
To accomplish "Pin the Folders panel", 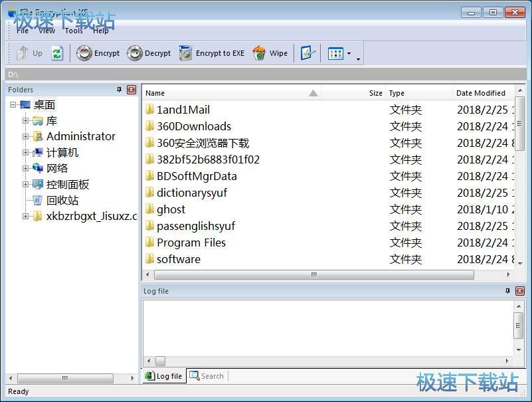I will (x=120, y=90).
